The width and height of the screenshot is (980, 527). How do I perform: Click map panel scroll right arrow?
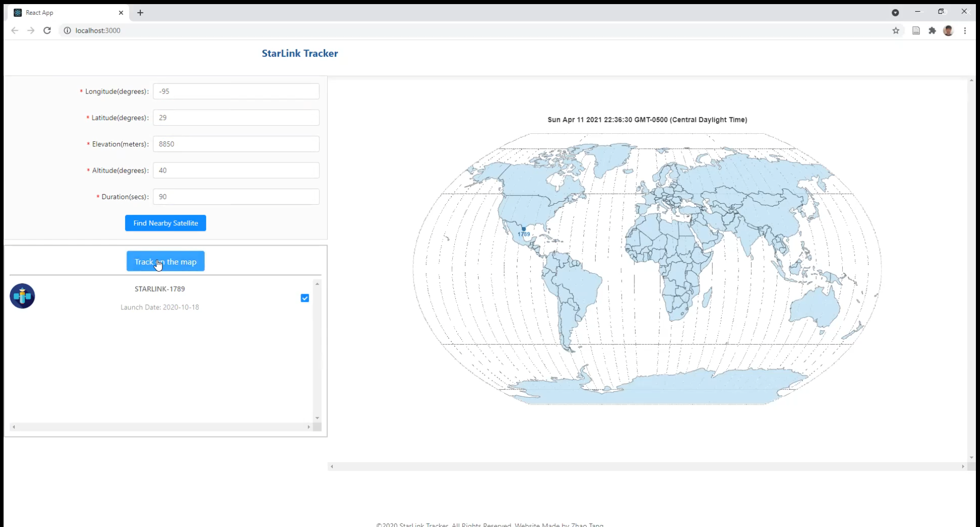click(x=963, y=466)
